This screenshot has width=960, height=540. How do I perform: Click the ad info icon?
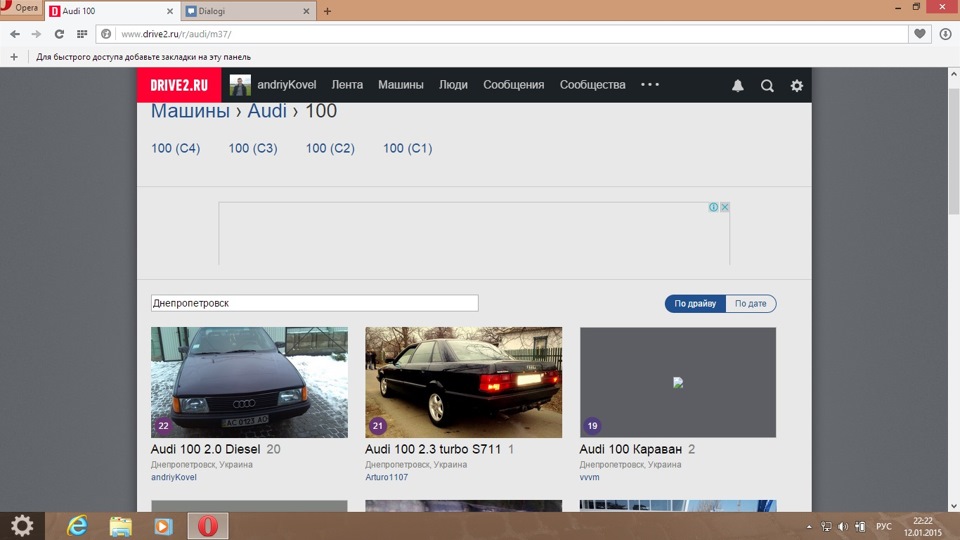click(x=713, y=207)
